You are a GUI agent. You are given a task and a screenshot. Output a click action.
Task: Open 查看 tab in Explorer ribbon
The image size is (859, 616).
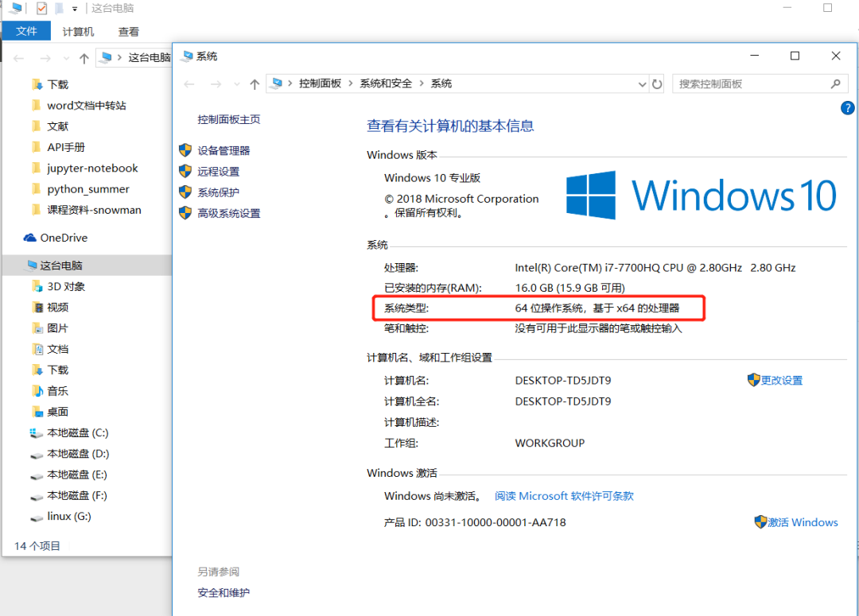click(x=129, y=32)
